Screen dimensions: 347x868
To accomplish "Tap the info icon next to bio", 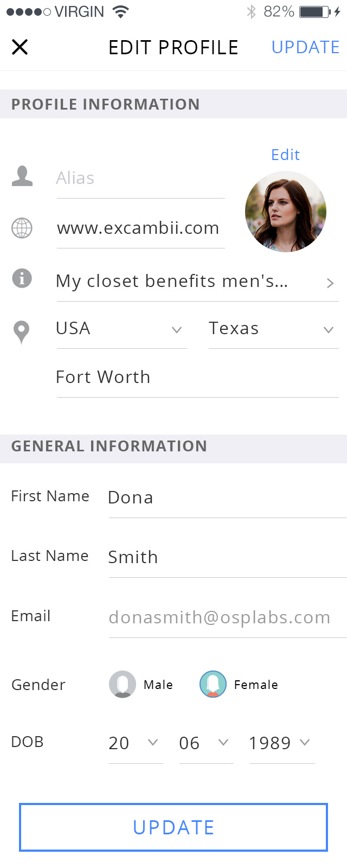I will point(22,278).
